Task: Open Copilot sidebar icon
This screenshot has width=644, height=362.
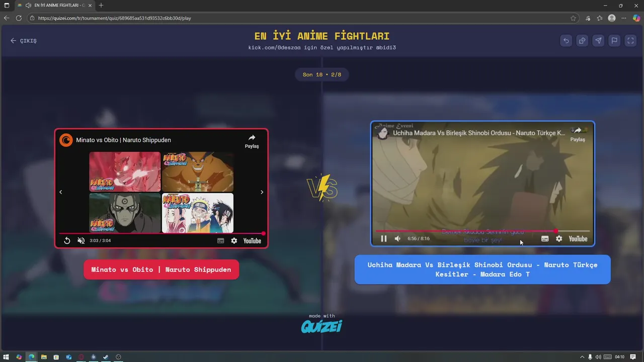Action: (636, 18)
